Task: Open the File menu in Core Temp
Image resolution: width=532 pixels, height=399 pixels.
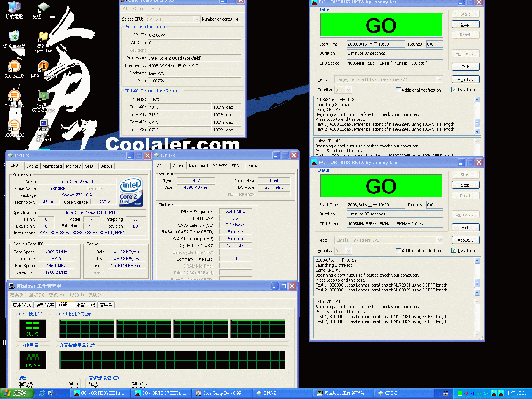Action: point(125,9)
